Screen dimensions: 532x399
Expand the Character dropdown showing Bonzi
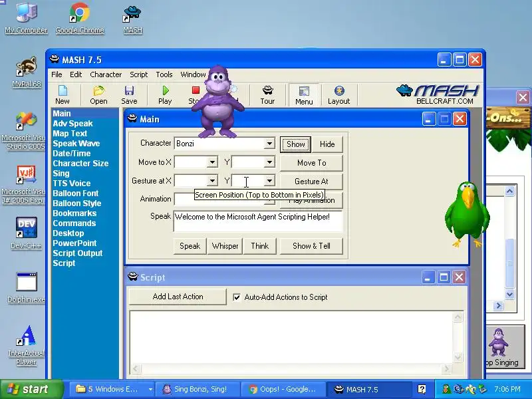(x=269, y=144)
